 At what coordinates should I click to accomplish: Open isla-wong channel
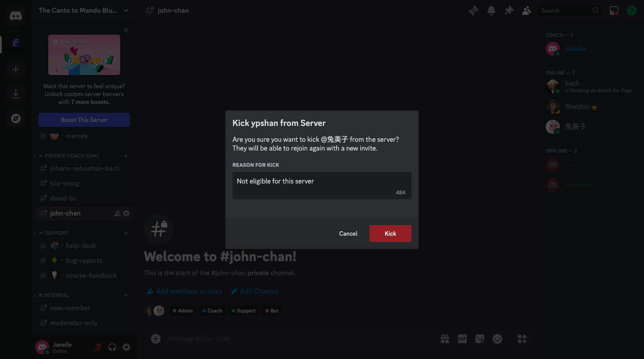tap(84, 183)
